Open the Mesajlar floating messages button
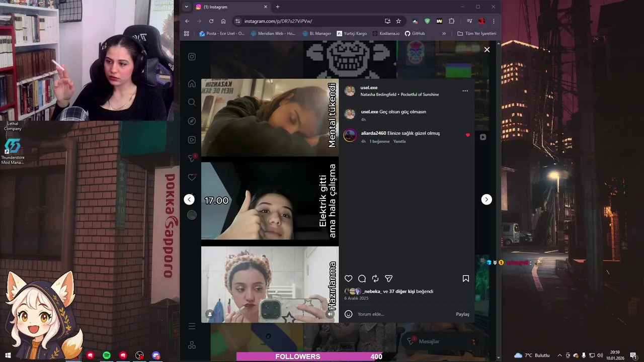This screenshot has height=362, width=644. pos(441,341)
